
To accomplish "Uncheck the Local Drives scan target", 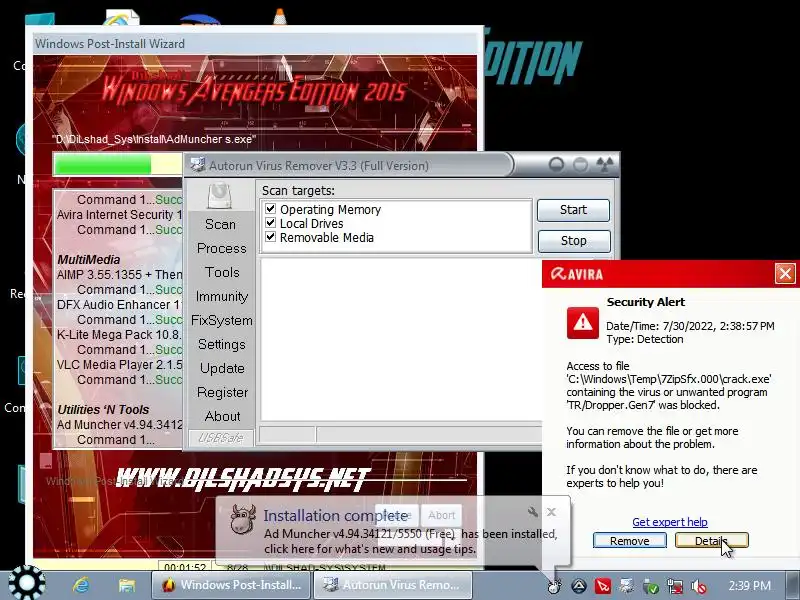I will 270,223.
